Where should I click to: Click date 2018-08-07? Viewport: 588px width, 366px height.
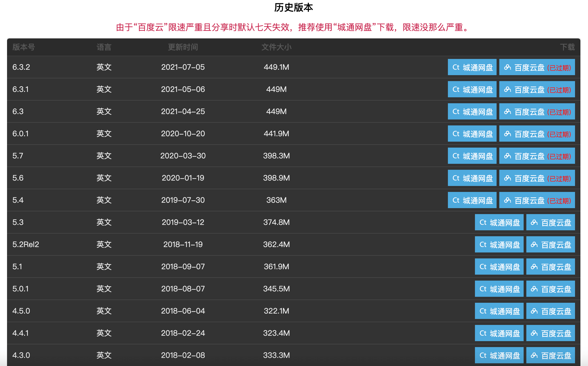183,289
